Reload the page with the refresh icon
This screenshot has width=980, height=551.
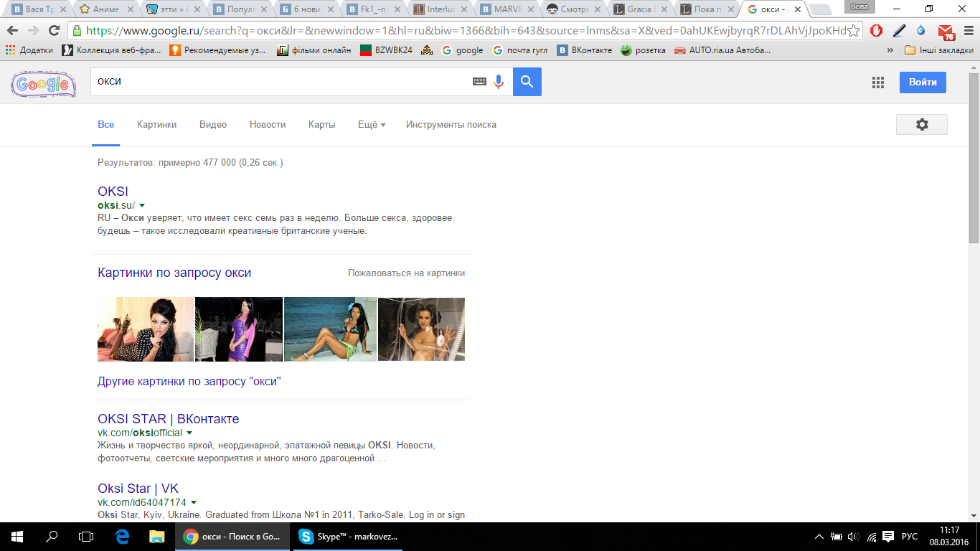click(54, 31)
